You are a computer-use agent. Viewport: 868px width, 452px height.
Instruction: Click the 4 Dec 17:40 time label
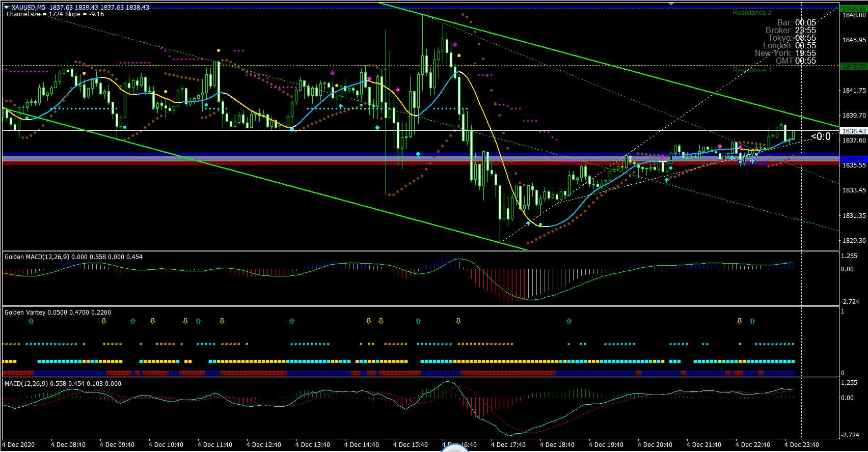508,445
